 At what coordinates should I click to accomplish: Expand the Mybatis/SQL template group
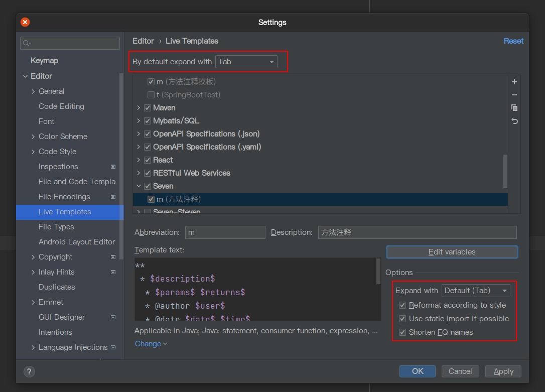(x=139, y=121)
